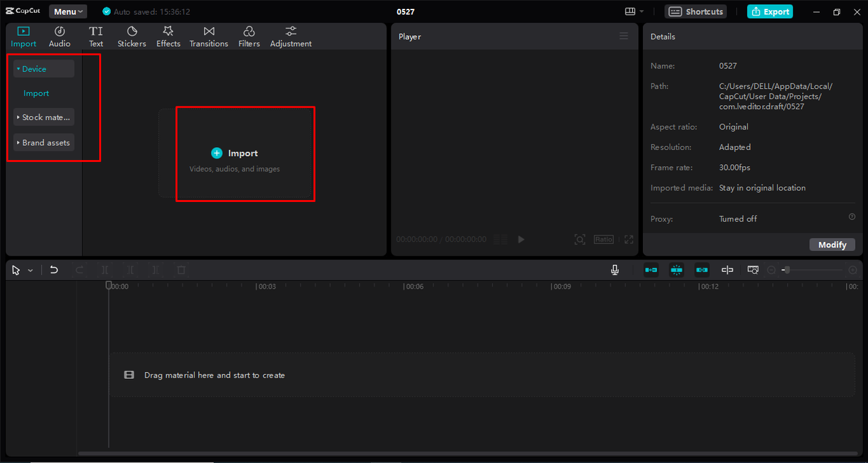The height and width of the screenshot is (463, 868).
Task: Start voiceover recording with microphone icon
Action: [x=615, y=270]
